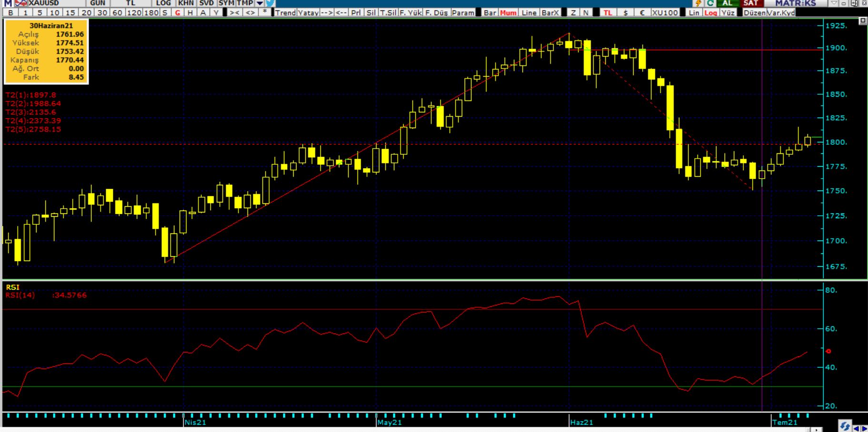
Task: Click the XAUUSD symbol field
Action: tap(56, 3)
